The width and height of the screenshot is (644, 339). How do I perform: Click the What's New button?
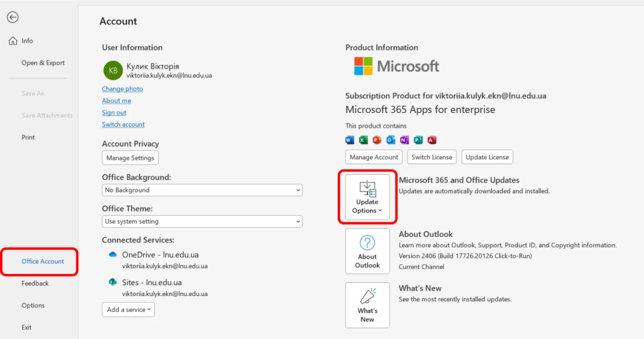(367, 305)
